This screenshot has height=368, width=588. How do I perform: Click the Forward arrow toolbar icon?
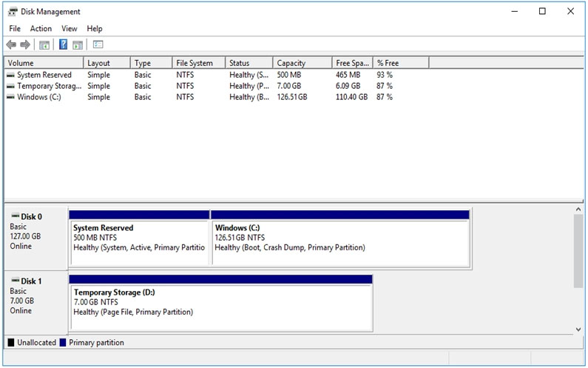tap(25, 45)
